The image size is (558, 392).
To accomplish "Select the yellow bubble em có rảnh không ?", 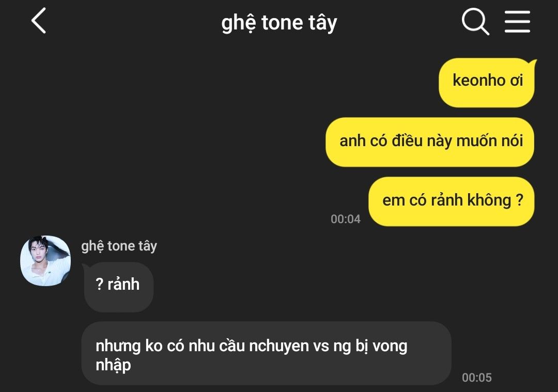I will tap(451, 201).
